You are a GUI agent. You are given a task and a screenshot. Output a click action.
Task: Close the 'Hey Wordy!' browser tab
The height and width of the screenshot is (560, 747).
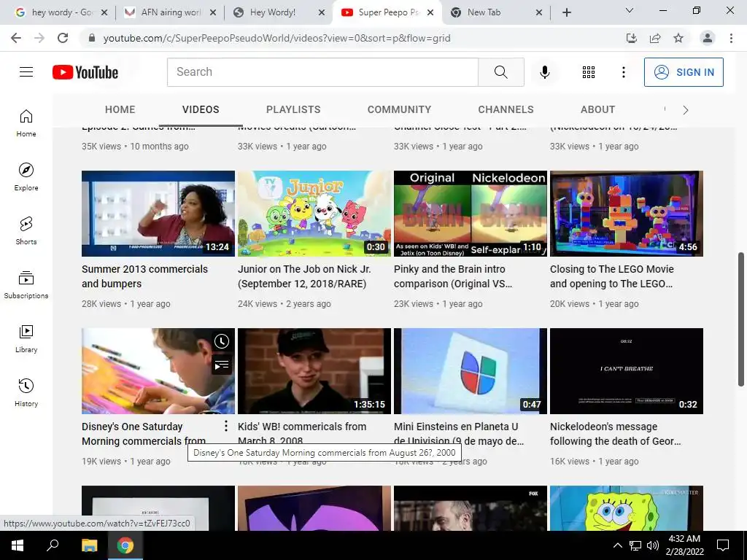click(x=322, y=12)
